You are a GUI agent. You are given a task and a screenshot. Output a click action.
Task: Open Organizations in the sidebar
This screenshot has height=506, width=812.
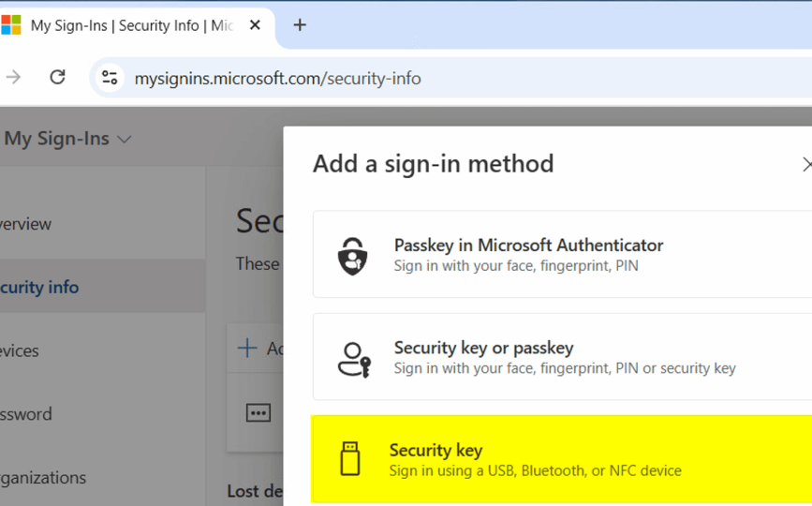click(43, 477)
